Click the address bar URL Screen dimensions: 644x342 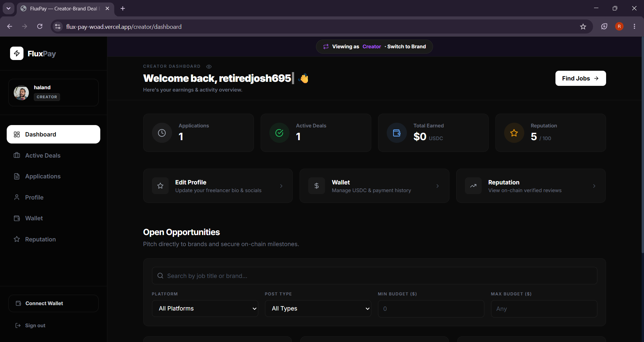pos(124,26)
